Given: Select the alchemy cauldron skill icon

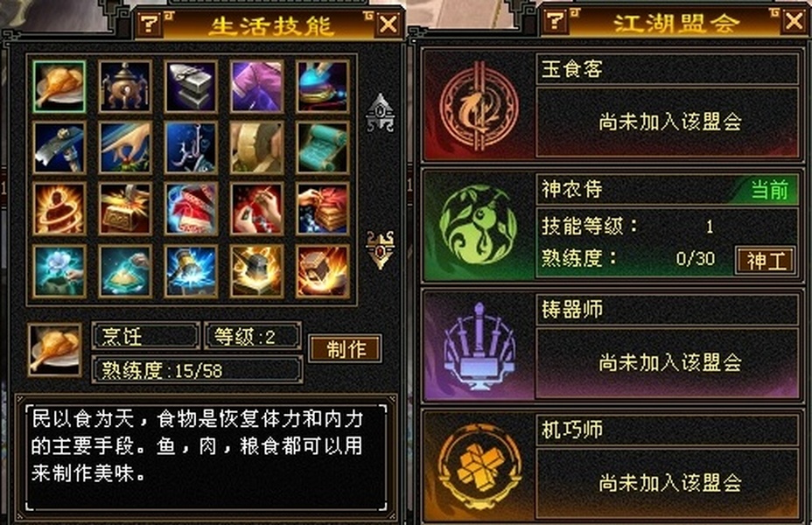Looking at the screenshot, I should click(x=125, y=87).
